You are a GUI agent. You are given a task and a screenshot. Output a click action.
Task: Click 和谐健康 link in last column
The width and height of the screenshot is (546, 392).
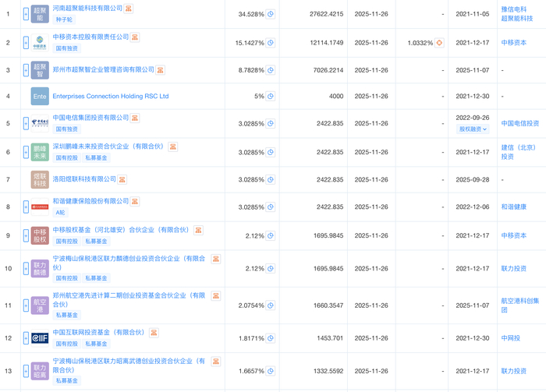[513, 207]
